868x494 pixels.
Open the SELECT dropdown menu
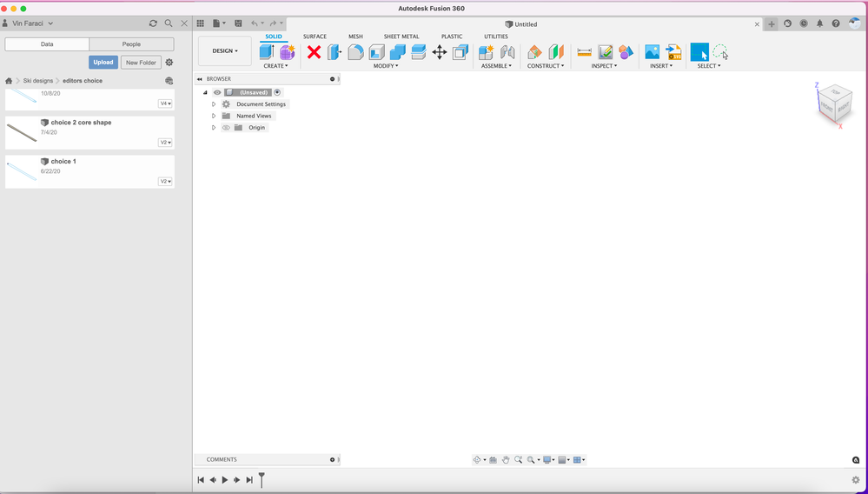pyautogui.click(x=709, y=66)
